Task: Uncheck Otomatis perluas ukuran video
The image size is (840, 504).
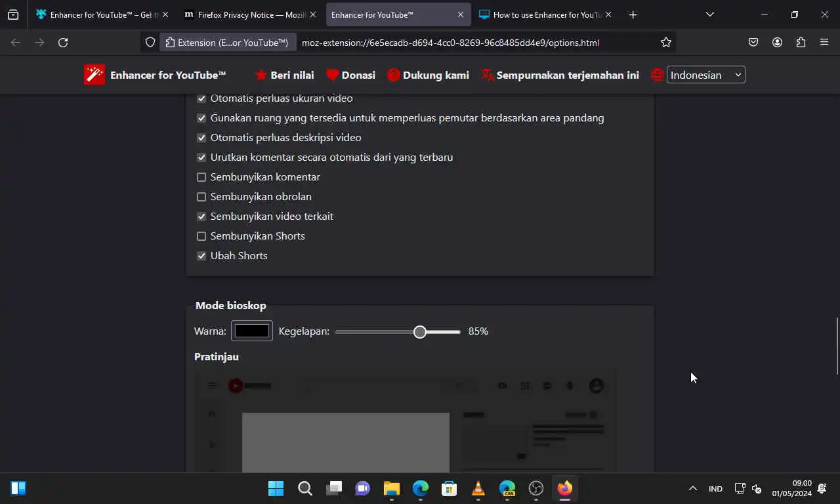Action: coord(201,98)
